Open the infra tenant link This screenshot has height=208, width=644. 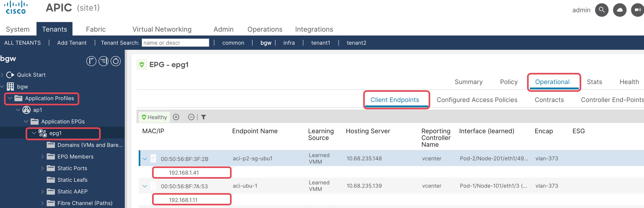289,43
